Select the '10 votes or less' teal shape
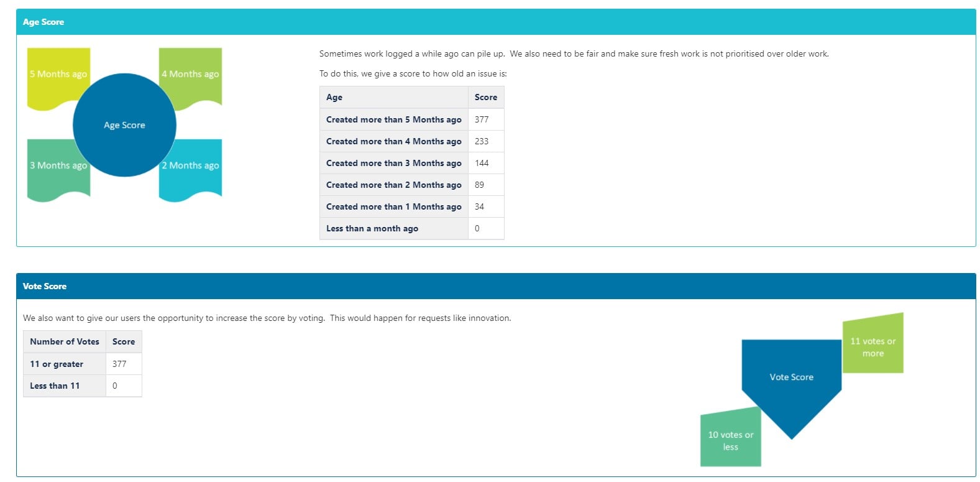This screenshot has height=482, width=980. tap(731, 437)
